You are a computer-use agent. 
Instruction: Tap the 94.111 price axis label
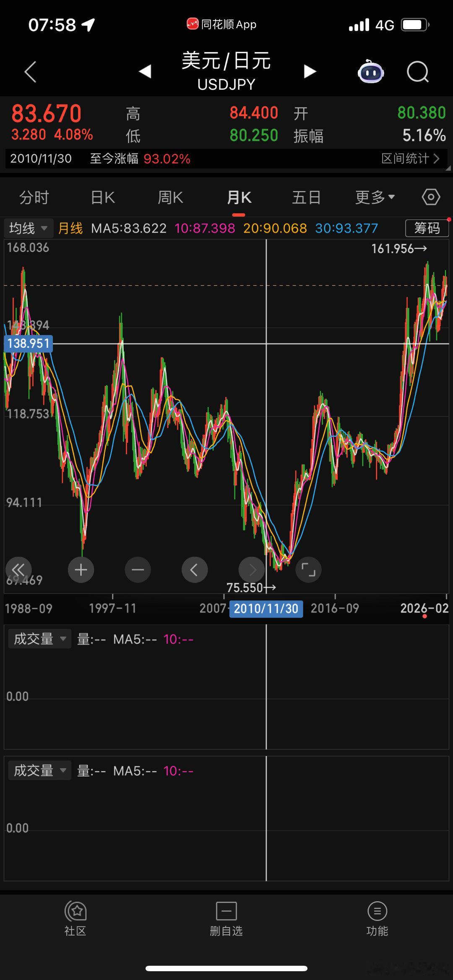tap(24, 503)
